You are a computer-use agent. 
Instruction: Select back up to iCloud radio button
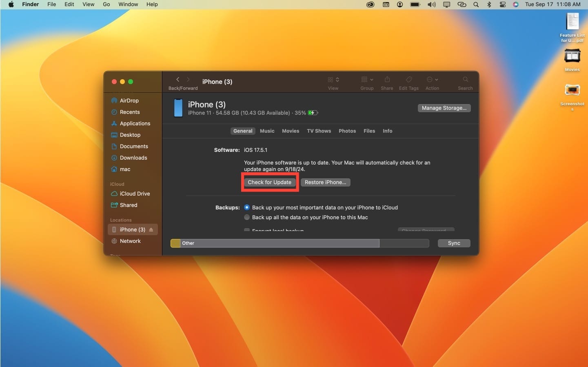click(x=247, y=207)
